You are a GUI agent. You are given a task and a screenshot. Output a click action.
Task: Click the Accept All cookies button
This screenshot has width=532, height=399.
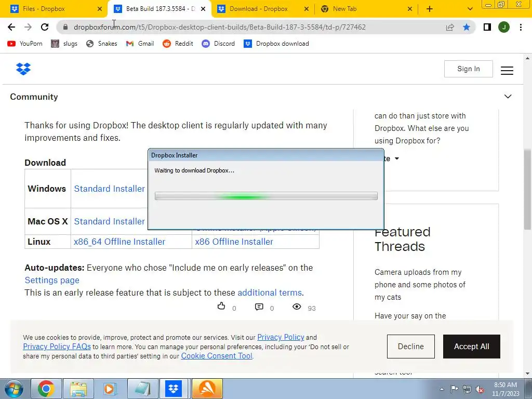point(472,347)
